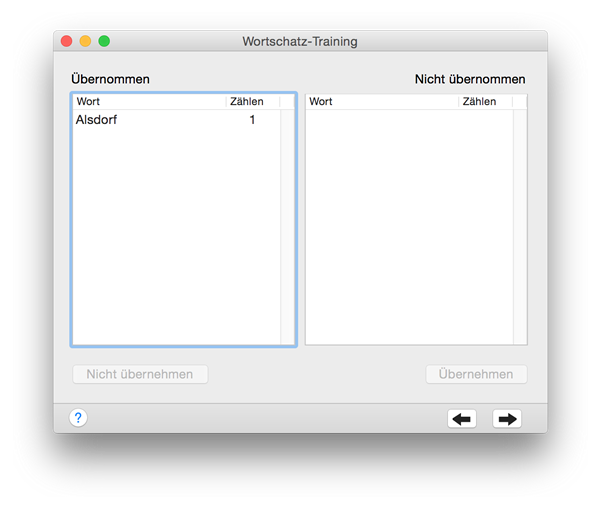Click the Nicht übernommen list scrollbar track
Viewport: 600px width, 508px height.
pos(520,227)
